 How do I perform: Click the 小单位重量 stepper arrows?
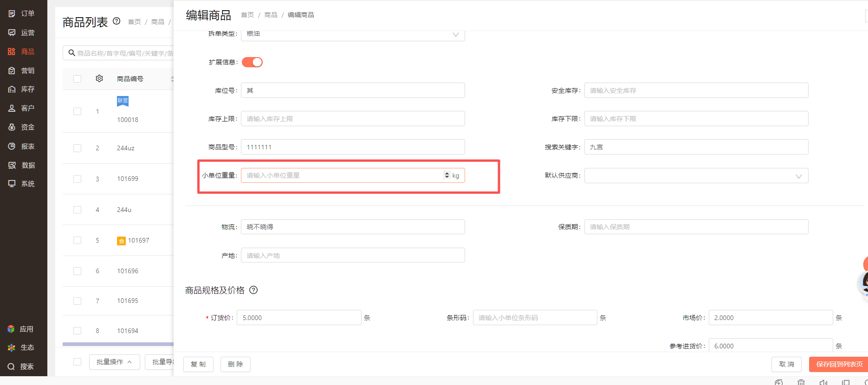[447, 175]
